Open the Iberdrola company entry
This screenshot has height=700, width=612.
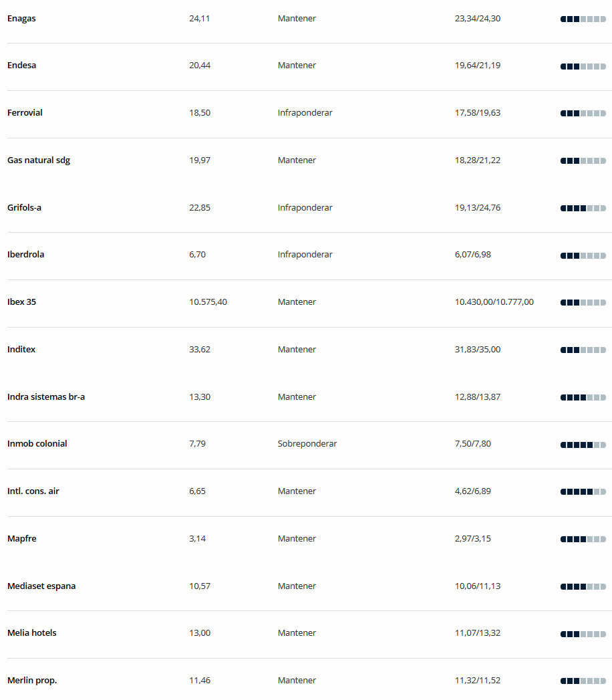coord(26,255)
